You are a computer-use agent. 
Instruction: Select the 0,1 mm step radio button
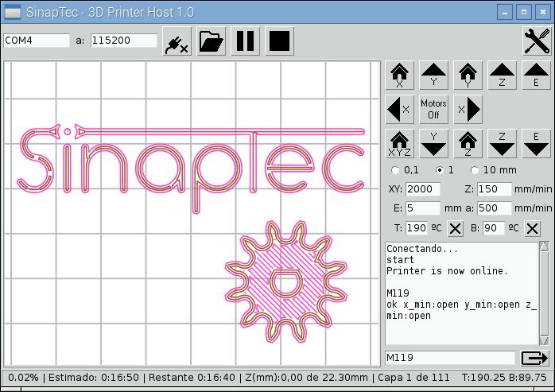(x=395, y=170)
